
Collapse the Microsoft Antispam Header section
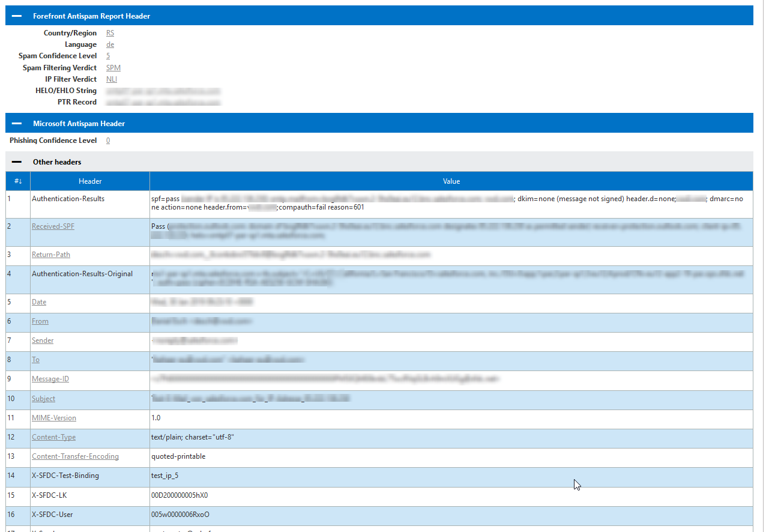tap(16, 122)
